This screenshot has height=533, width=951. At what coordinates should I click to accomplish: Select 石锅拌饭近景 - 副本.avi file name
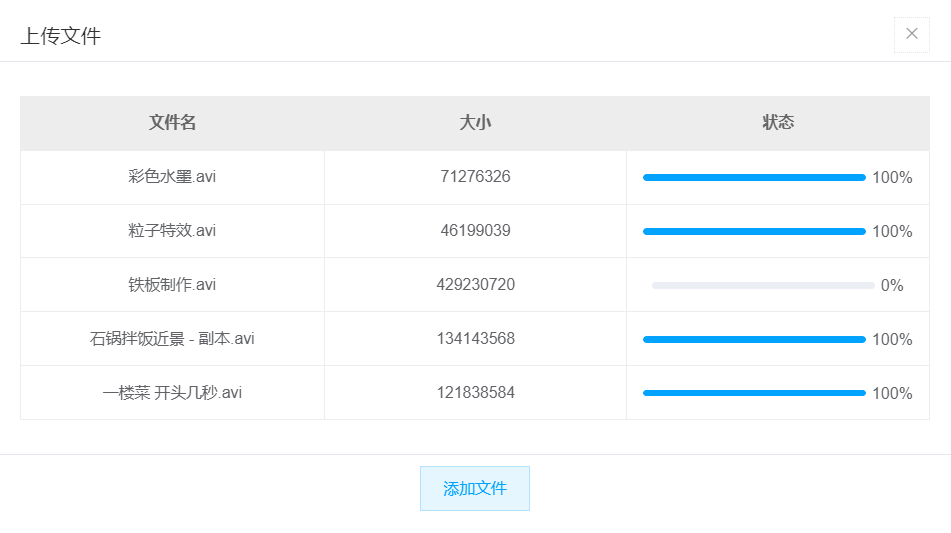pos(172,338)
